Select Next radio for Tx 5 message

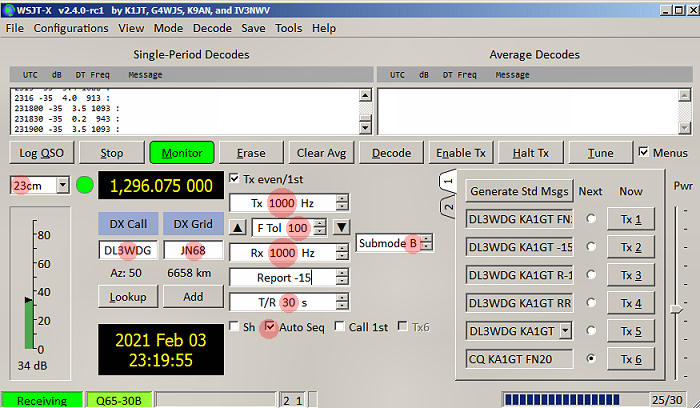tap(591, 330)
